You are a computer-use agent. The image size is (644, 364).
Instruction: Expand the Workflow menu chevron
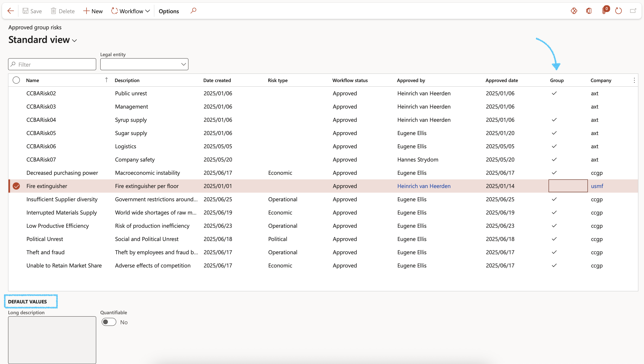click(x=148, y=11)
